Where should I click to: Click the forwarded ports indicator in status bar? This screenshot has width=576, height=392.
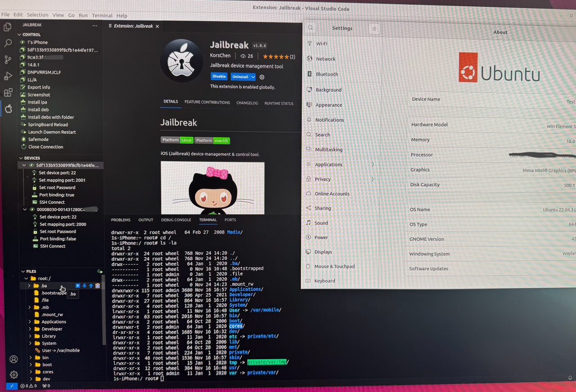pyautogui.click(x=46, y=386)
